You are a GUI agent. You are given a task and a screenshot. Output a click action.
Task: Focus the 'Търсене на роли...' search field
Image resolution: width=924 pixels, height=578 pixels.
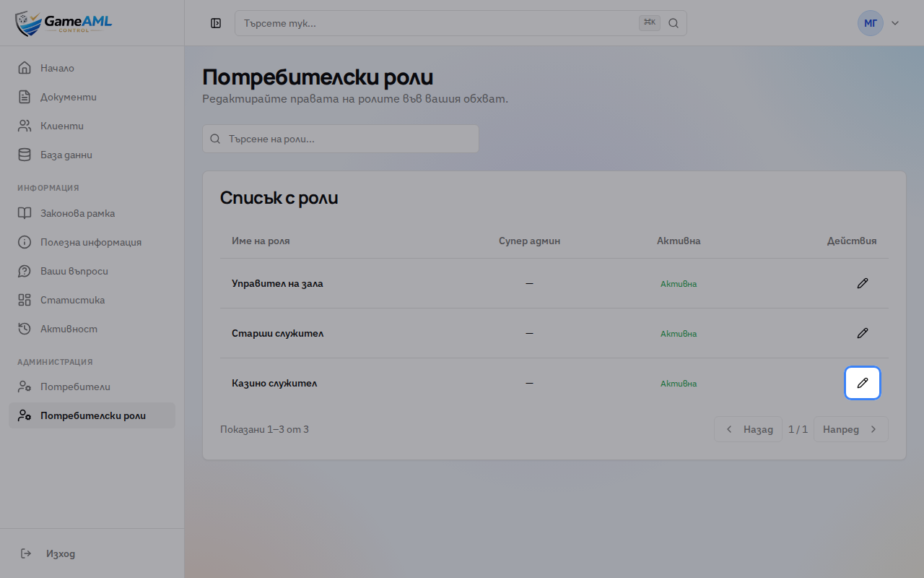coord(341,139)
